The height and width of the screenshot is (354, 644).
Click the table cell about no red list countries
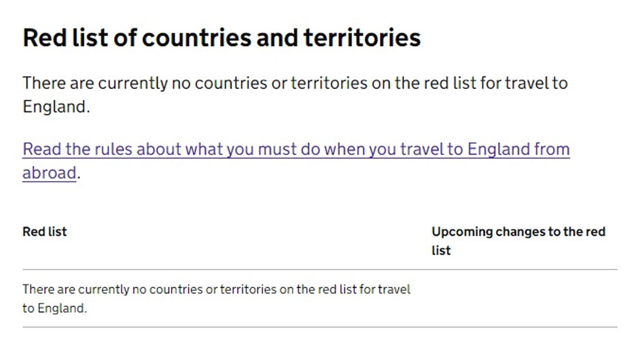click(x=216, y=298)
